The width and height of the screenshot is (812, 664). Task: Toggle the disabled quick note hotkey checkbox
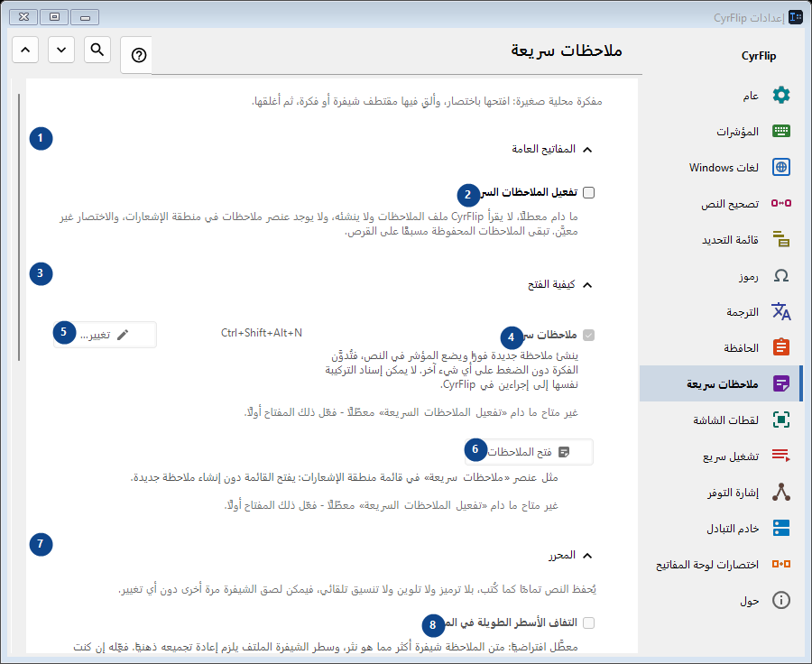click(x=589, y=335)
